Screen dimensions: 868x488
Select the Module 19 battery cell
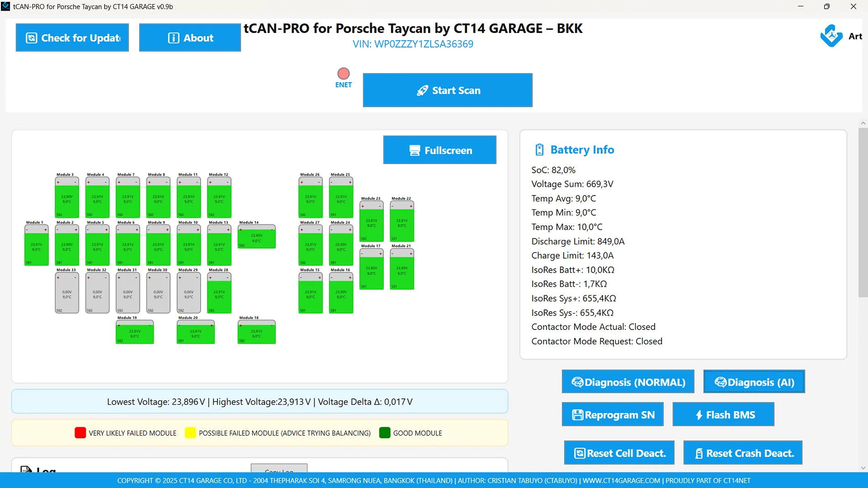(x=135, y=332)
